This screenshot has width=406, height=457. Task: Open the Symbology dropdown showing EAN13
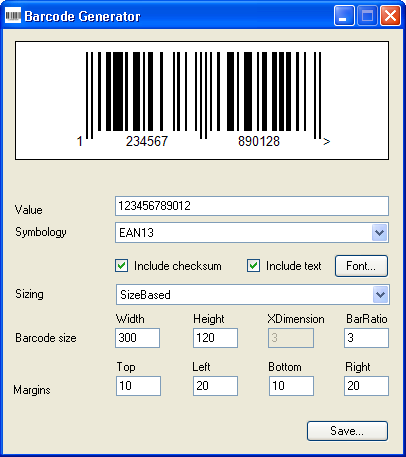252,233
